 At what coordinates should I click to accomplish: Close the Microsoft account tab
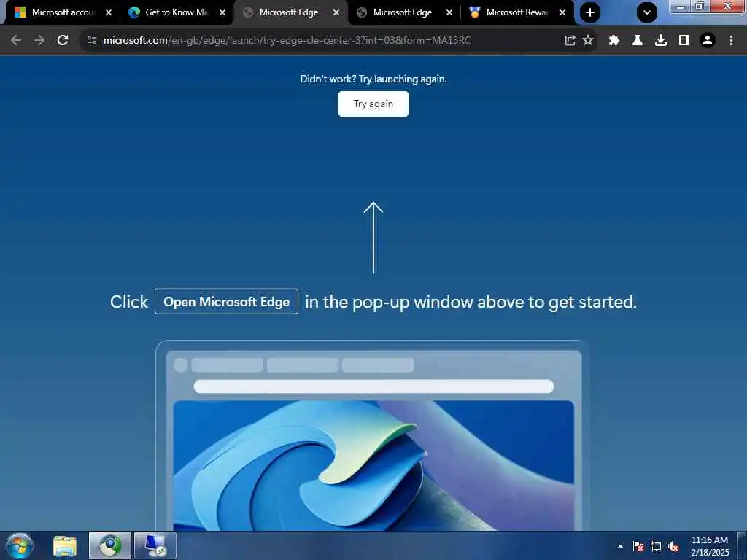[109, 12]
